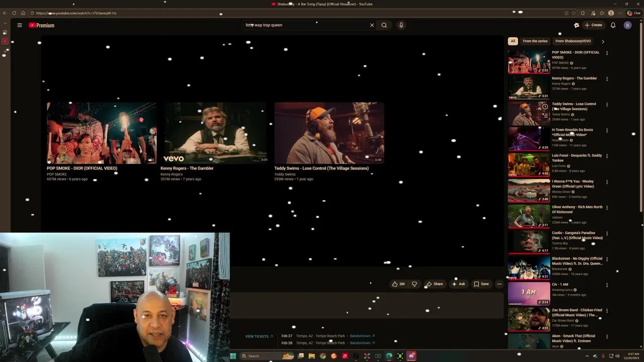This screenshot has height=362, width=644.
Task: Select the All filter chip
Action: [x=513, y=41]
